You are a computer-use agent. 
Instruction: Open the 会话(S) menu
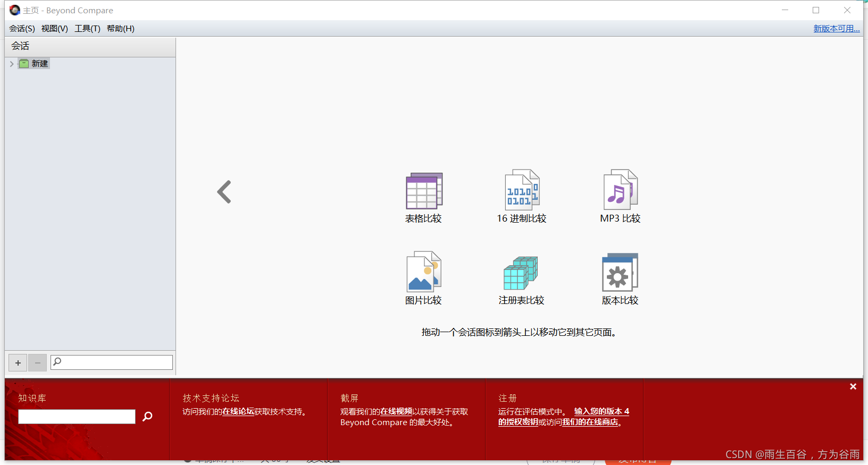point(22,29)
